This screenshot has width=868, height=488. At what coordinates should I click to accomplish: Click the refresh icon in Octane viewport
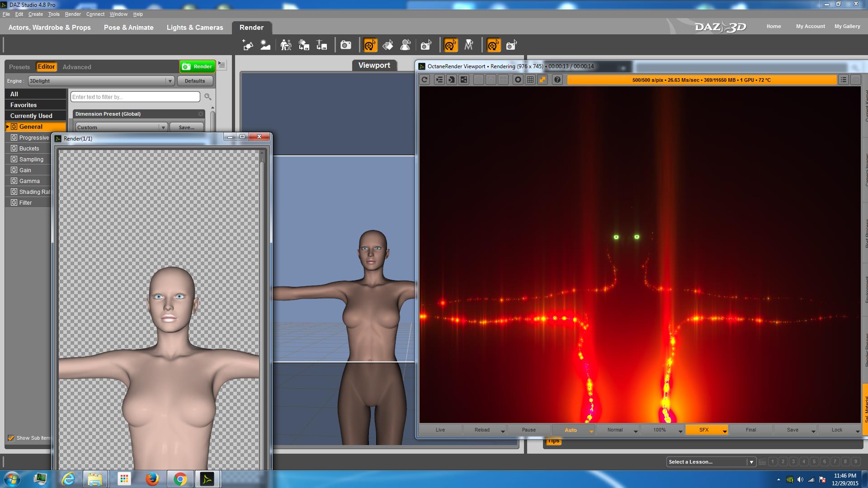pos(425,80)
